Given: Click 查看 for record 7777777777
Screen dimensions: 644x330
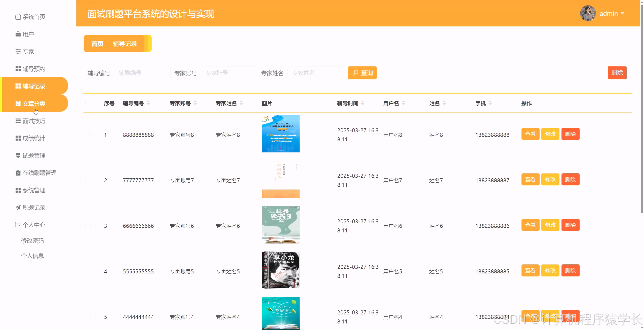Looking at the screenshot, I should click(530, 180).
